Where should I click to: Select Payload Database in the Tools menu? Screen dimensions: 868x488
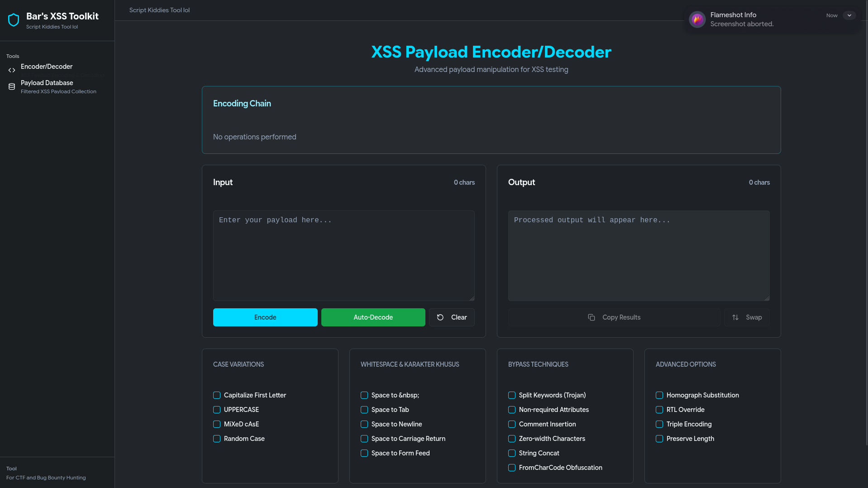click(47, 83)
